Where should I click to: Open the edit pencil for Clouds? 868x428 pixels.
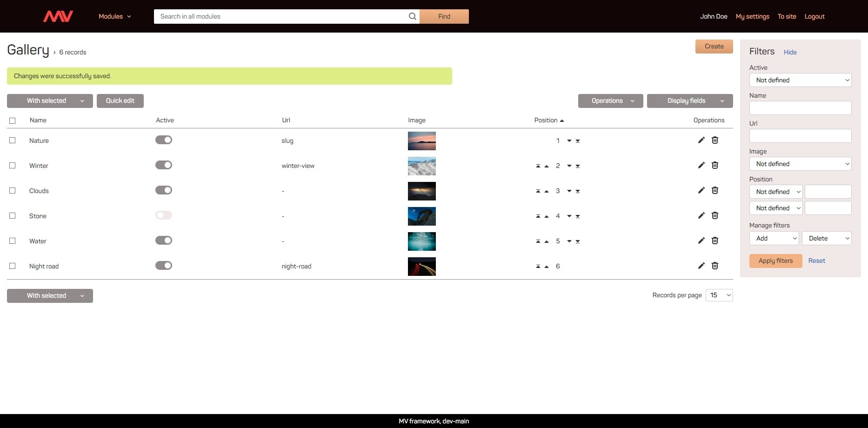(x=701, y=190)
